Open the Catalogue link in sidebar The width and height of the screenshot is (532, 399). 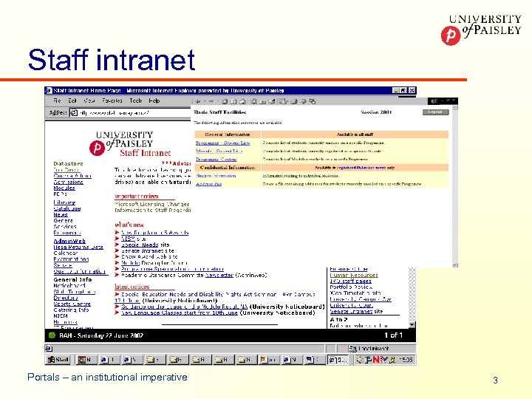click(x=66, y=208)
